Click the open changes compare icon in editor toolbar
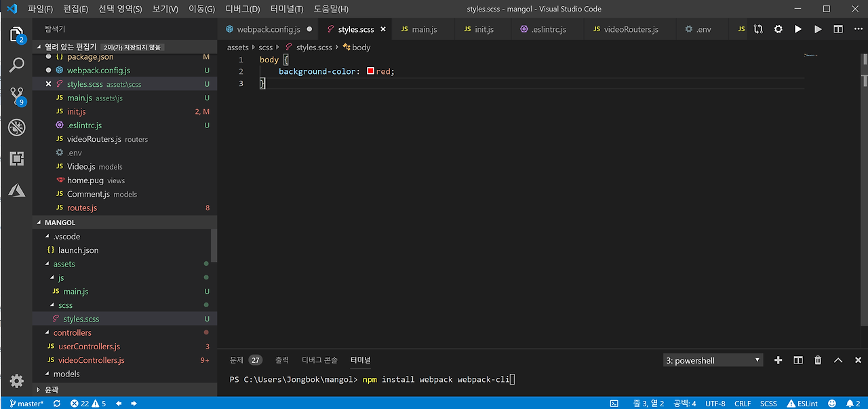Image resolution: width=868 pixels, height=409 pixels. (758, 29)
